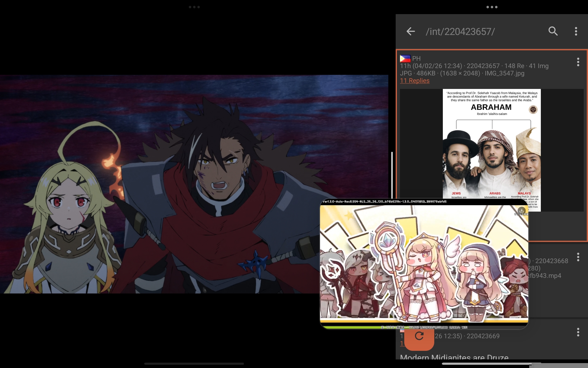Open options menu for post 220423668
The image size is (588, 368).
click(578, 257)
